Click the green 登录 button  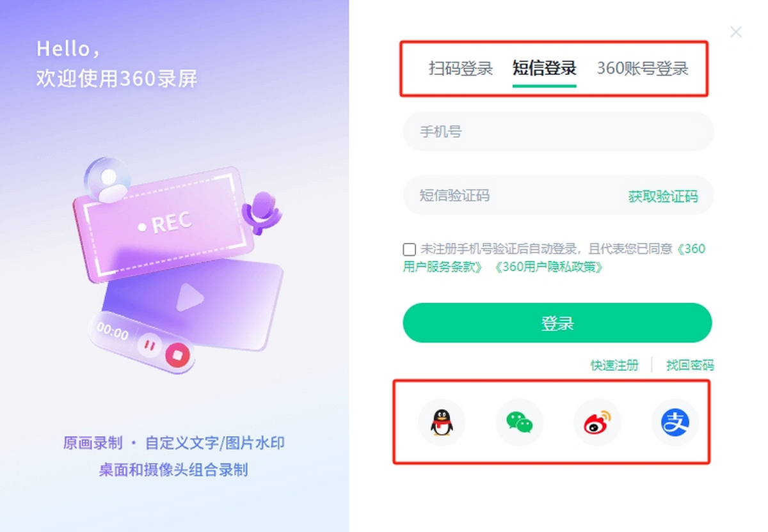click(557, 323)
